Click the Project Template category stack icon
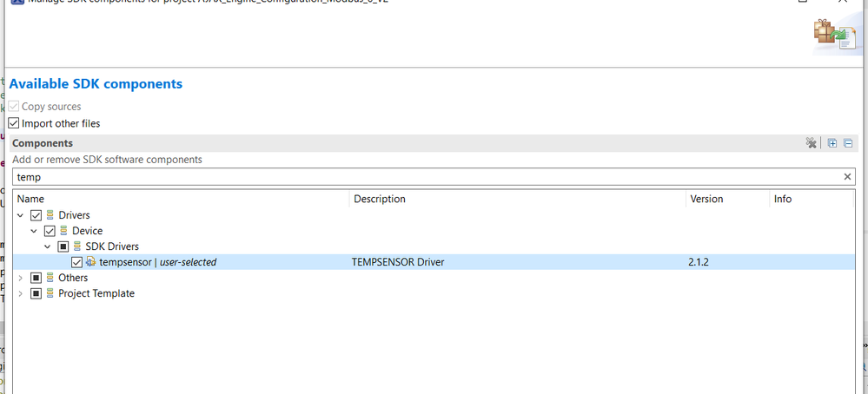The height and width of the screenshot is (394, 868). (51, 292)
